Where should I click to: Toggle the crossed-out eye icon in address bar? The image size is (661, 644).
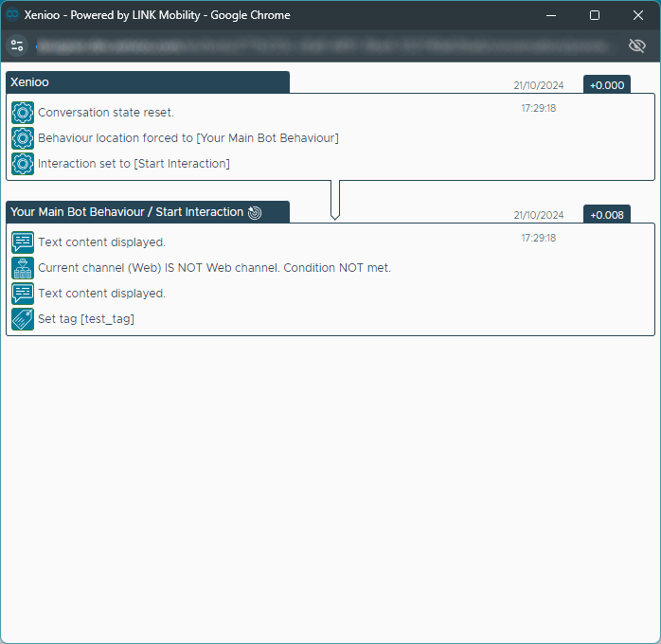click(637, 45)
